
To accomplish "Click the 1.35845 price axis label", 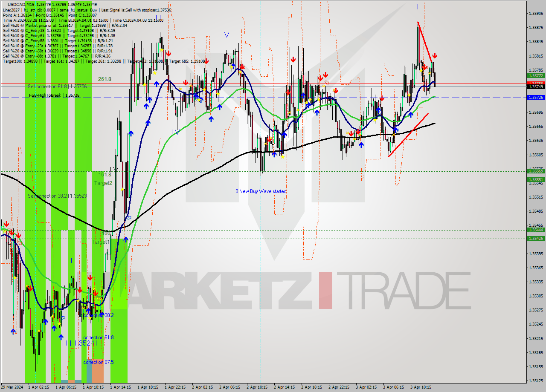I will tap(536, 42).
